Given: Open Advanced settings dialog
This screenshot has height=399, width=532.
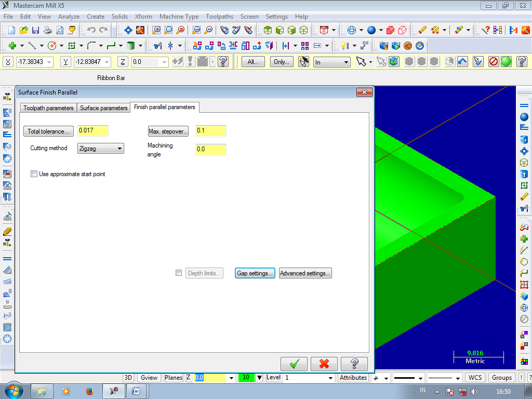Looking at the screenshot, I should coord(305,273).
